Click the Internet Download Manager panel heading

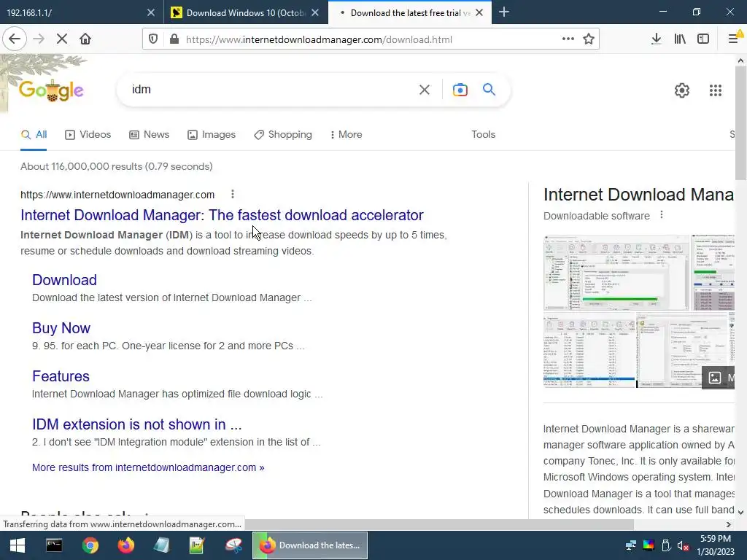pos(638,195)
